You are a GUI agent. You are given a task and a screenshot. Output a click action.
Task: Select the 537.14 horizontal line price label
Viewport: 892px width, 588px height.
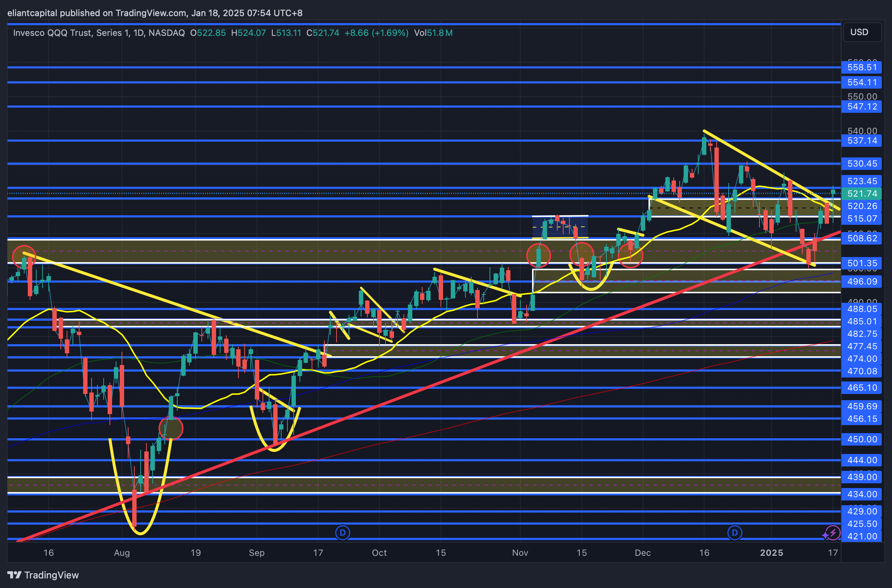point(862,141)
